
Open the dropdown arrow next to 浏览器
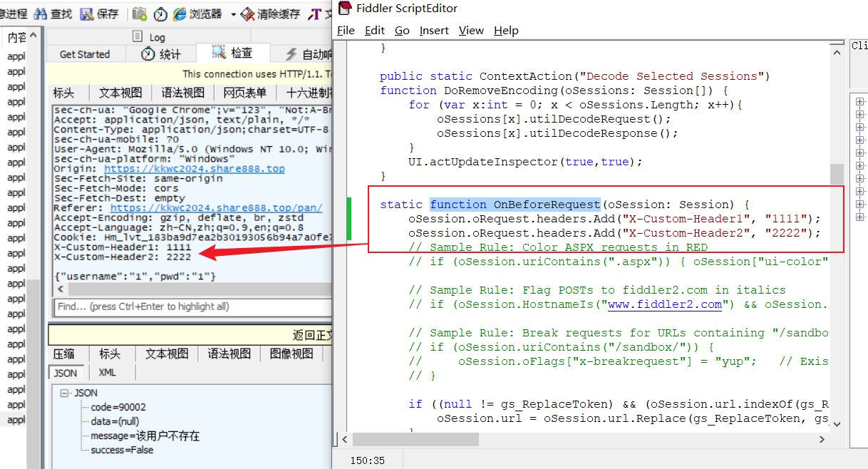point(233,14)
